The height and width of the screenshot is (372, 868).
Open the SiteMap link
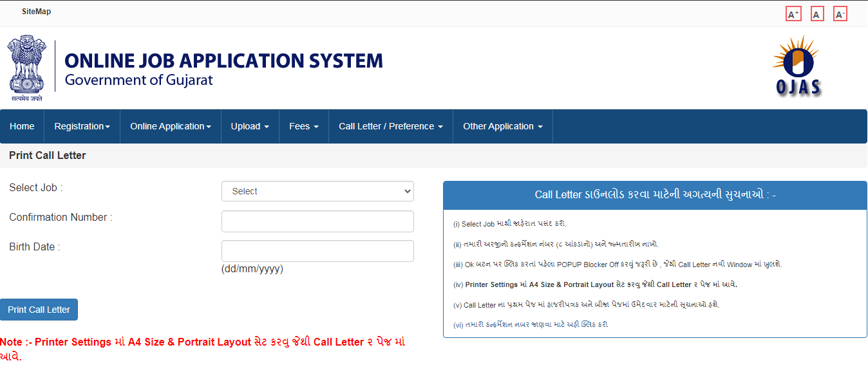point(36,12)
